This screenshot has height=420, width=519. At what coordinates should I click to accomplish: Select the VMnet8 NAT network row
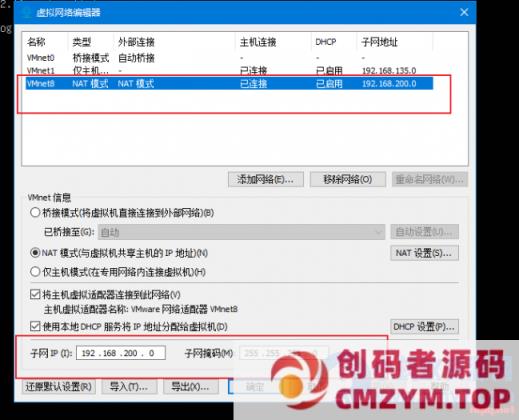pyautogui.click(x=229, y=83)
